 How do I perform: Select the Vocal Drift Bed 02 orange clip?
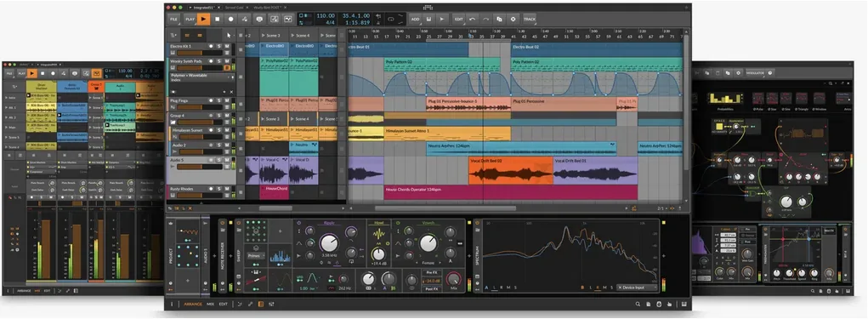coord(510,171)
